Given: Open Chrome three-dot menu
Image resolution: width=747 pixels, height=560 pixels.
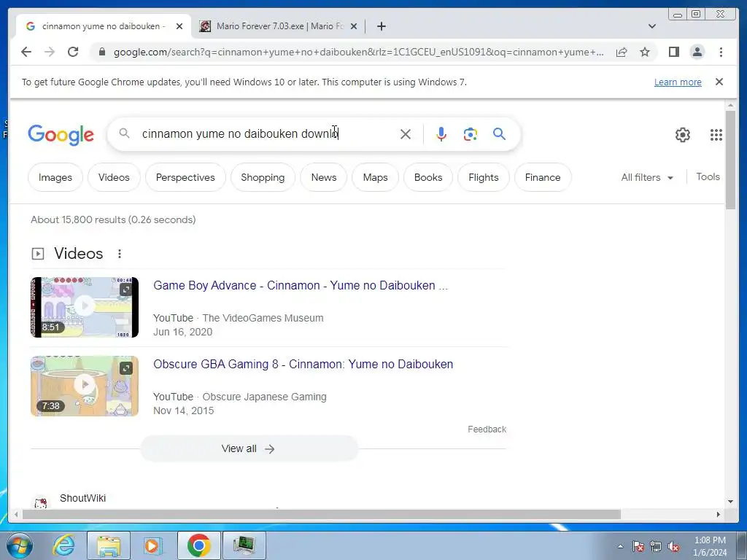Looking at the screenshot, I should tap(721, 52).
